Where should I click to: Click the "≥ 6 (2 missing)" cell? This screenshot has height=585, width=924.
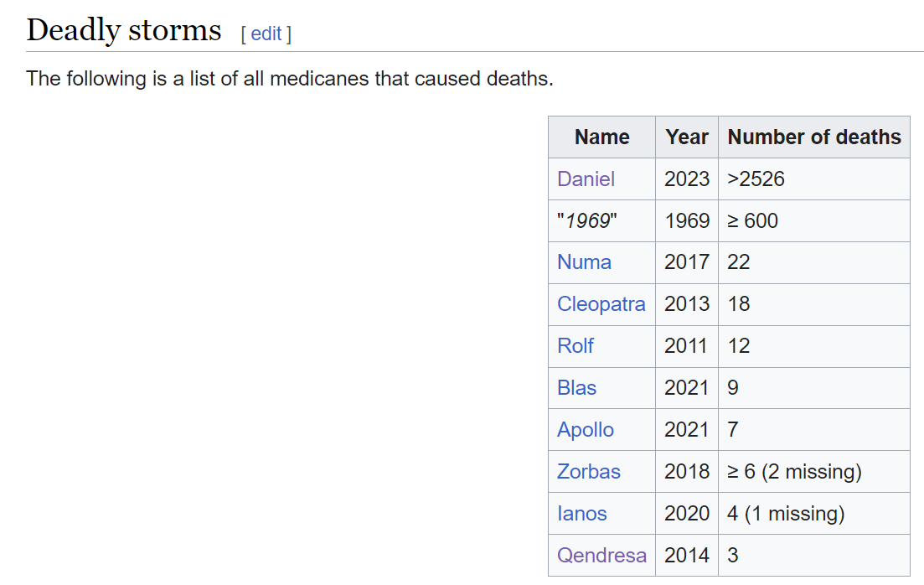(x=794, y=472)
